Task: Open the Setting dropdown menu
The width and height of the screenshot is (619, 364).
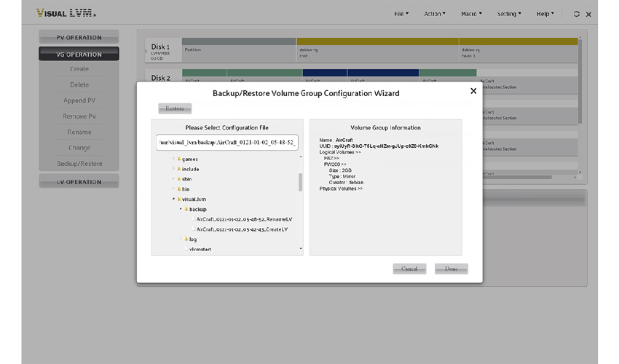Action: tap(509, 14)
